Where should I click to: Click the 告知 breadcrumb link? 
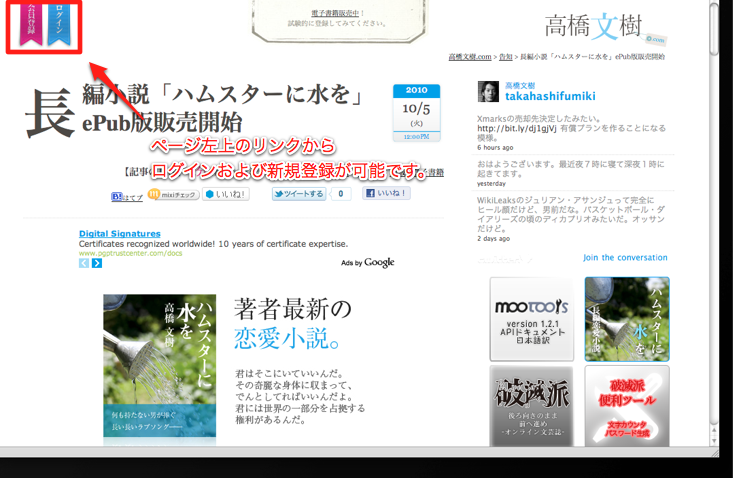tap(509, 58)
